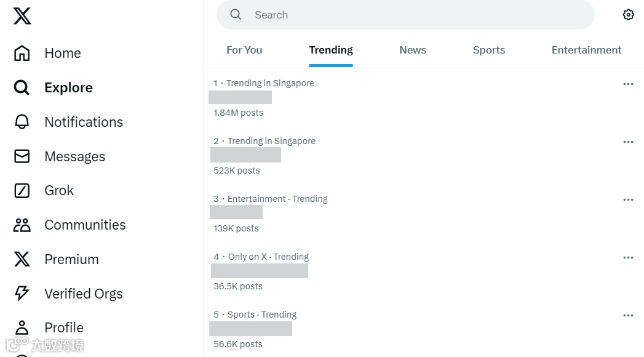
Task: Switch to the For You tab
Action: coord(244,50)
